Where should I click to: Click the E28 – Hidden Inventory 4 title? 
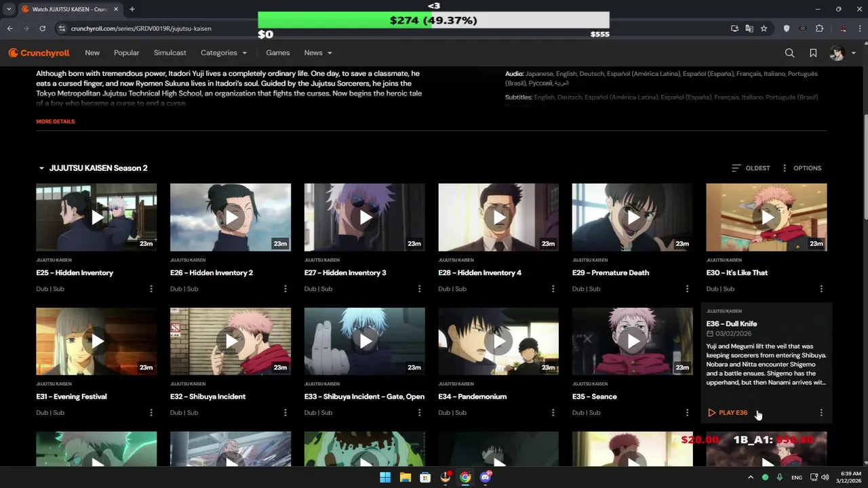click(480, 272)
